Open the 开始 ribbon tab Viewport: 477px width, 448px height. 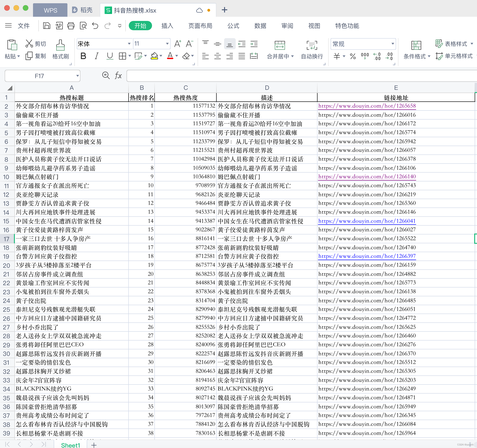point(141,26)
